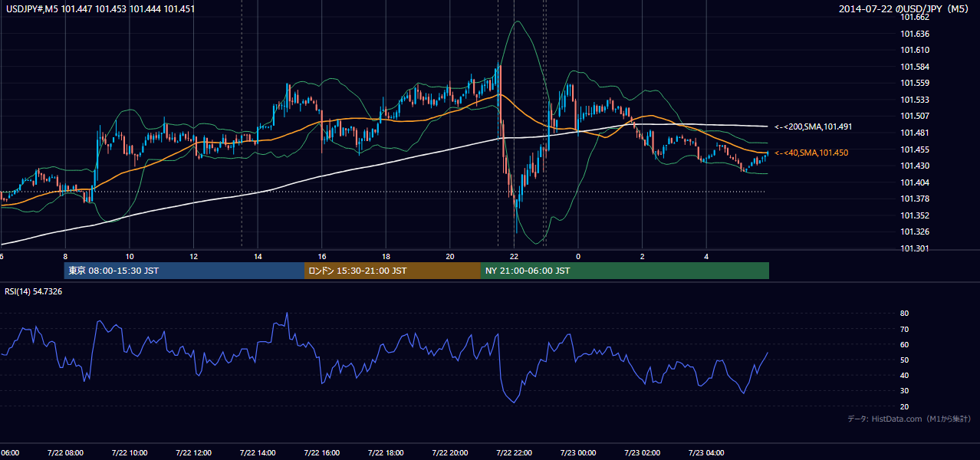The image size is (980, 460).
Task: Click hour label 14 under the price chart
Action: tap(258, 257)
